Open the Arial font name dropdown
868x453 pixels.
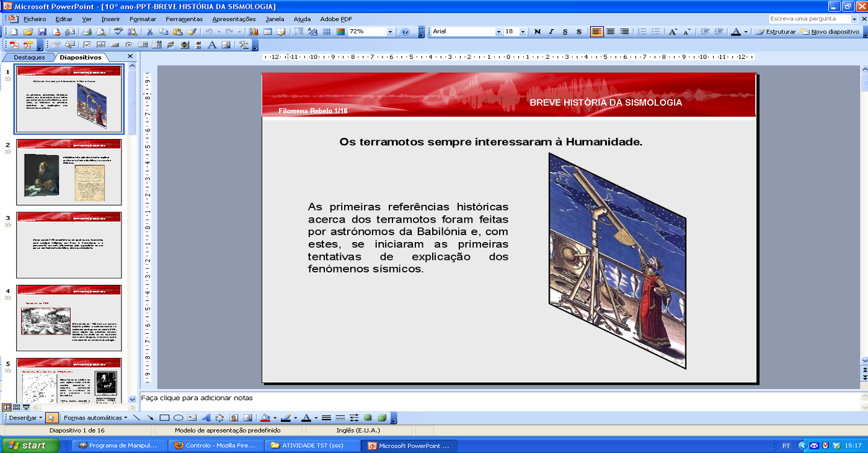(498, 32)
